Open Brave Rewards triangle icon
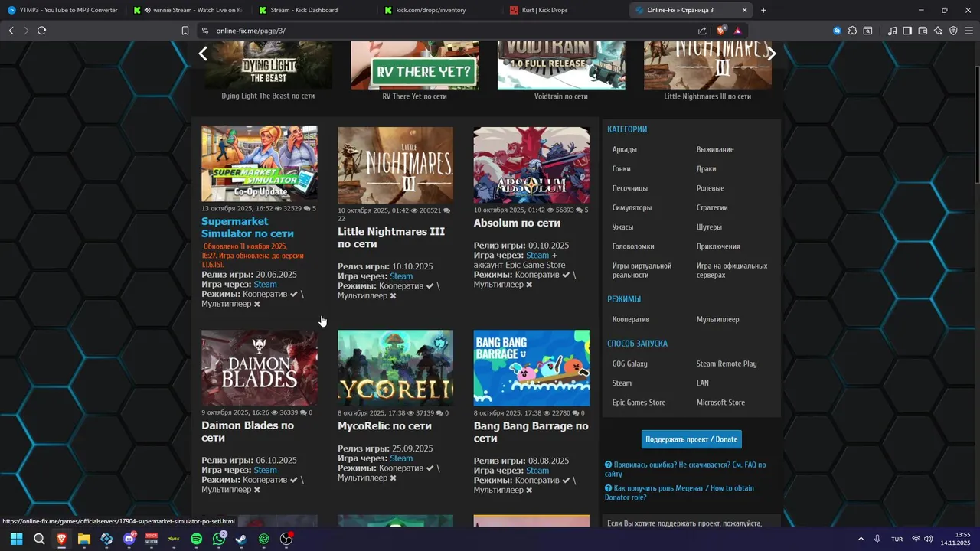Viewport: 980px width, 551px height. [737, 31]
